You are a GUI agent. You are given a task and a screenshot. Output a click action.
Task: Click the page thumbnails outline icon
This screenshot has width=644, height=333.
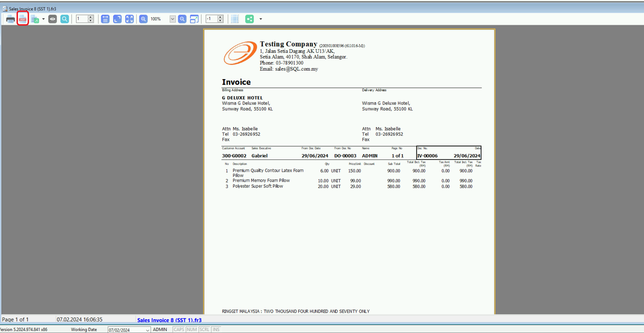coord(235,19)
